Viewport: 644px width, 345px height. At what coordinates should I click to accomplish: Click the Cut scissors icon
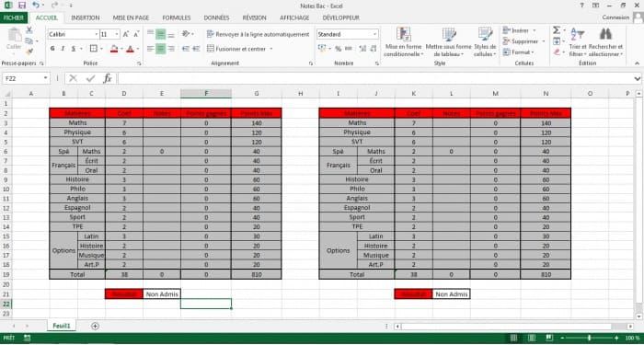29,30
